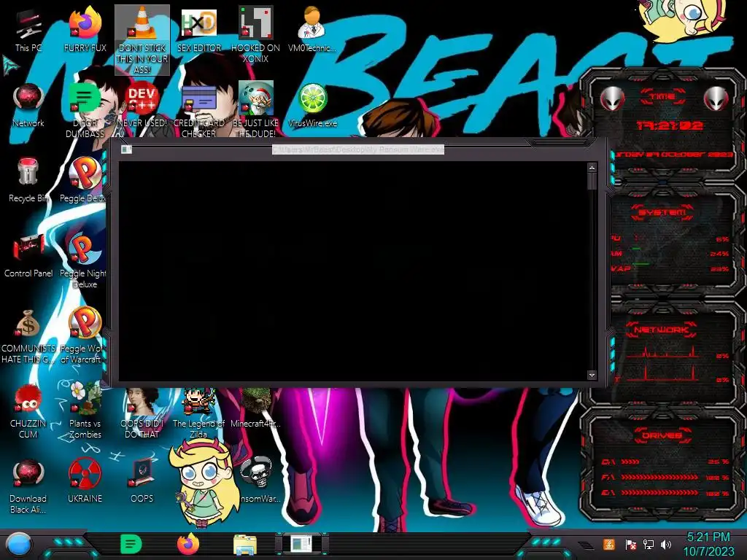The height and width of the screenshot is (560, 747).
Task: Open the Control Panel icon
Action: tap(28, 255)
